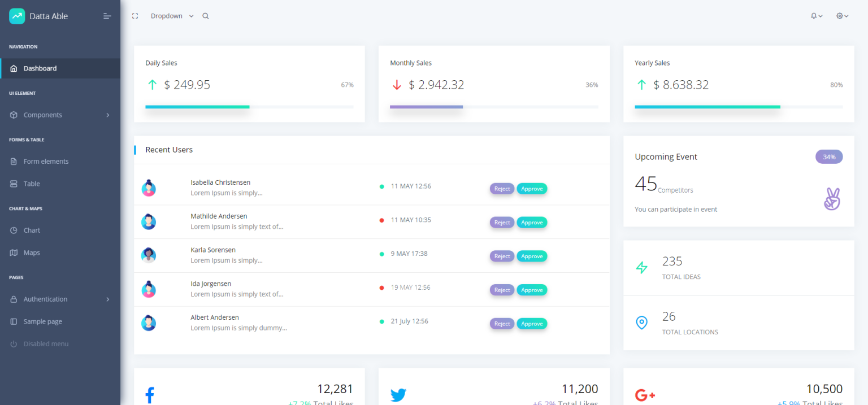Enter fullscreen with the expand icon
The height and width of the screenshot is (405, 868).
click(x=135, y=16)
